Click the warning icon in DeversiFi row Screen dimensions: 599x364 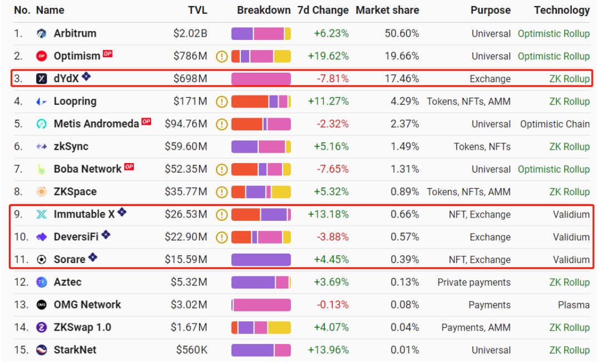pyautogui.click(x=222, y=237)
